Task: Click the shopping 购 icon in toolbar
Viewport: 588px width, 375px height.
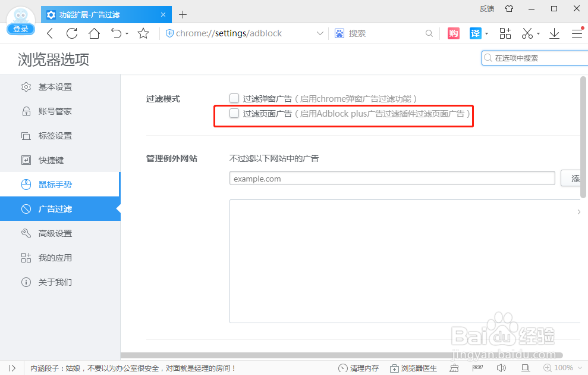Action: click(453, 33)
